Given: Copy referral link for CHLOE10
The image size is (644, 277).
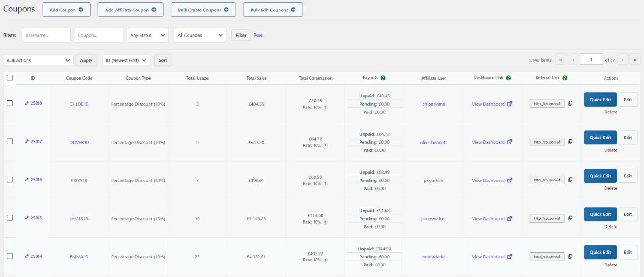Looking at the screenshot, I should [x=570, y=104].
